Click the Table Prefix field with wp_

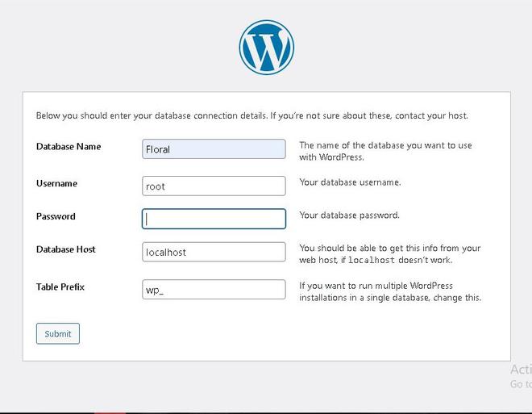pyautogui.click(x=214, y=290)
